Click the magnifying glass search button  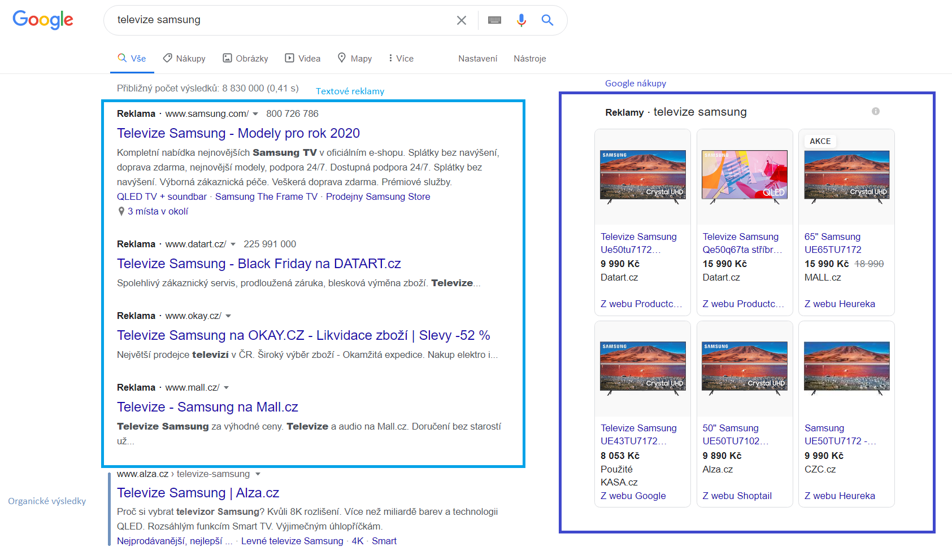(547, 20)
